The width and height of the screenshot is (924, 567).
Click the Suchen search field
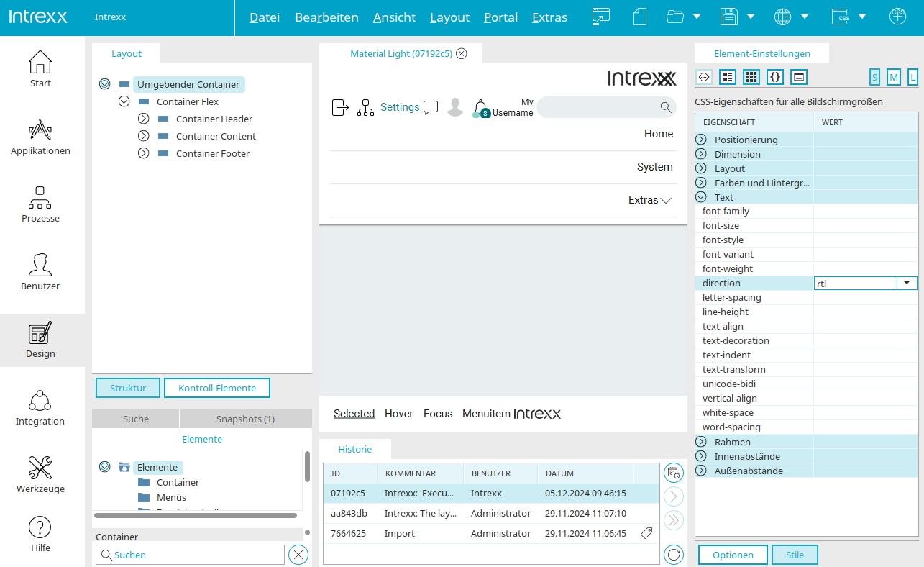point(191,555)
